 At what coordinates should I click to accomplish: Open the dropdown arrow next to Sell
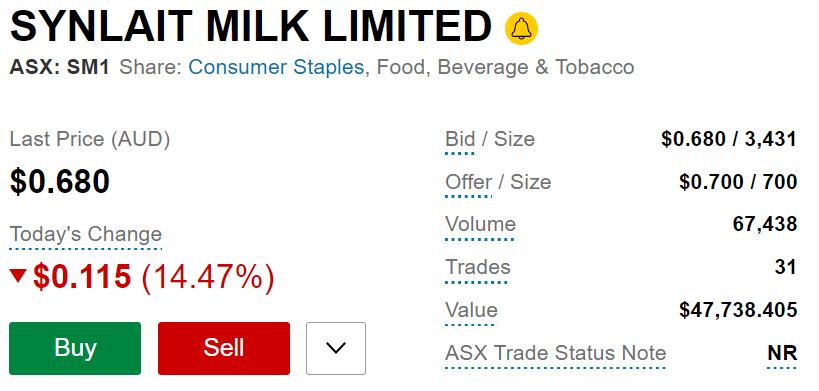point(336,348)
